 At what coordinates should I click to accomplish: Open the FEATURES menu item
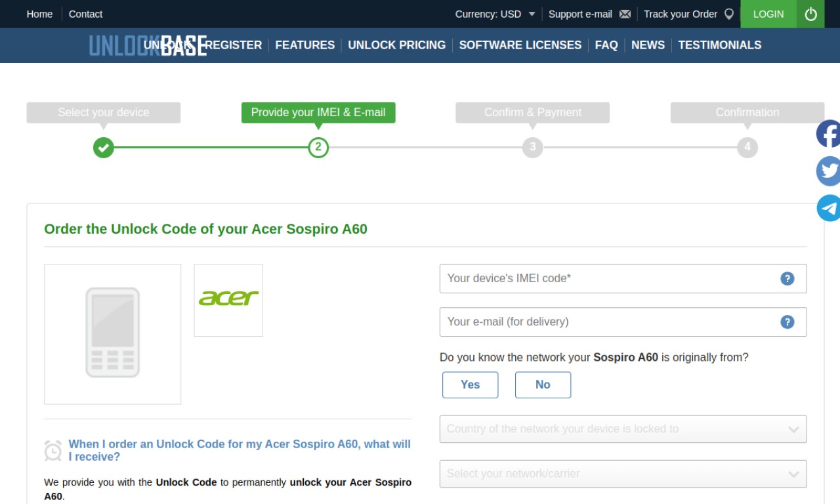tap(305, 45)
